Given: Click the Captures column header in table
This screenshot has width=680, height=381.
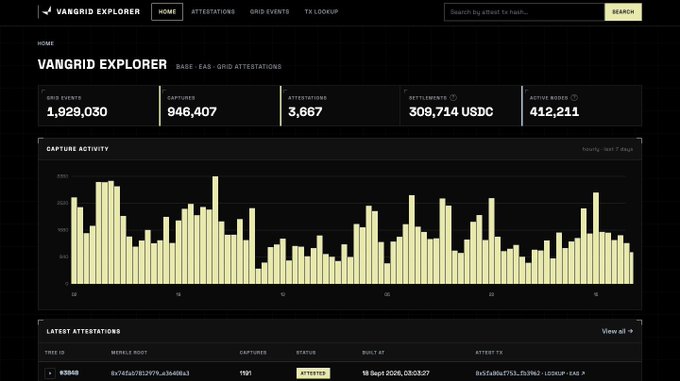Looking at the screenshot, I should [253, 352].
